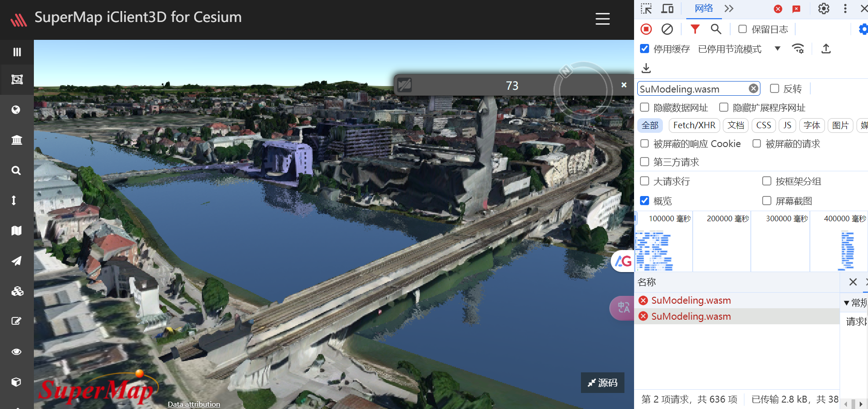This screenshot has height=409, width=868.
Task: Check 隐藏扩展程序网址 checkbox
Action: [724, 107]
